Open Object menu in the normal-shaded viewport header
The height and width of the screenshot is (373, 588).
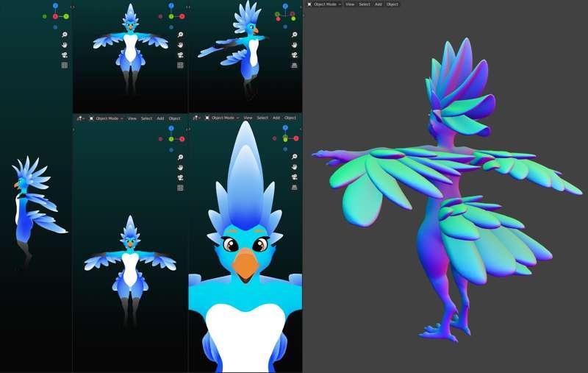[x=392, y=4]
